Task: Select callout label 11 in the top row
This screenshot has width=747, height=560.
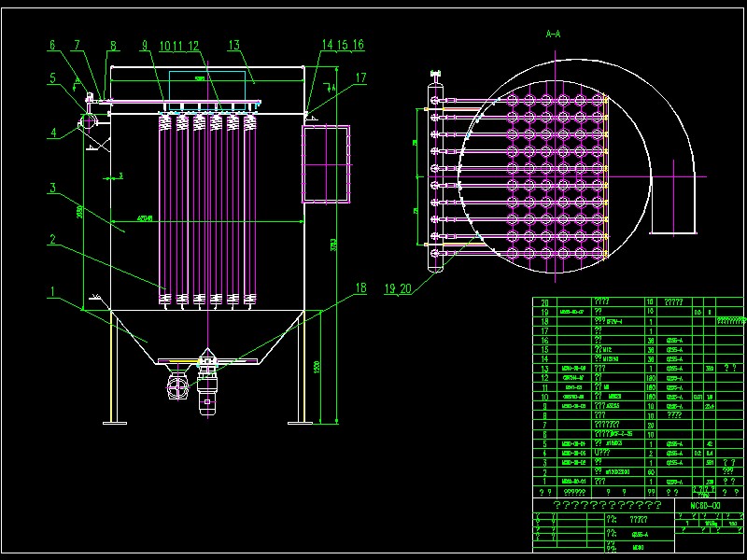Action: click(x=178, y=46)
